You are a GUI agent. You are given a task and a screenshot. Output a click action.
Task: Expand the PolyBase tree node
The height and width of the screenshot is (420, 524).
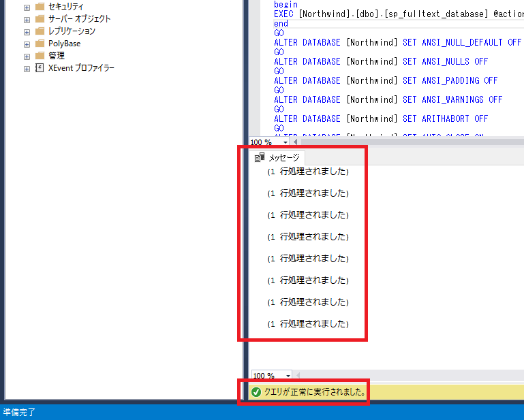click(27, 44)
